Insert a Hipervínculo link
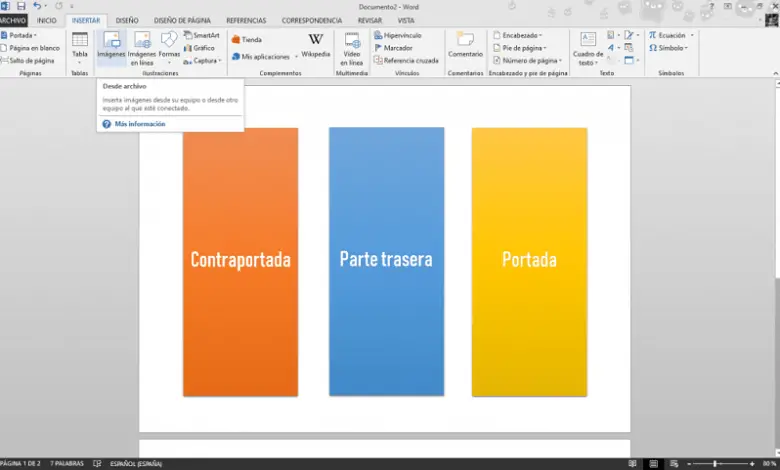 point(397,35)
